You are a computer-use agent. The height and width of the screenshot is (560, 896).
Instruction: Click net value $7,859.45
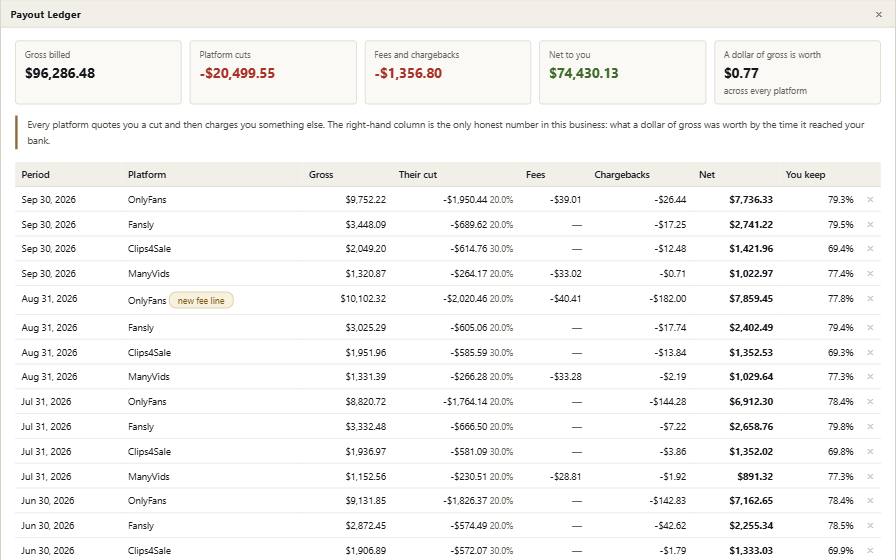click(751, 299)
